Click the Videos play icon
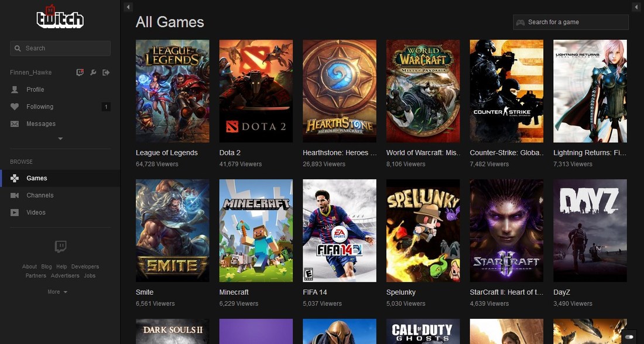 15,213
